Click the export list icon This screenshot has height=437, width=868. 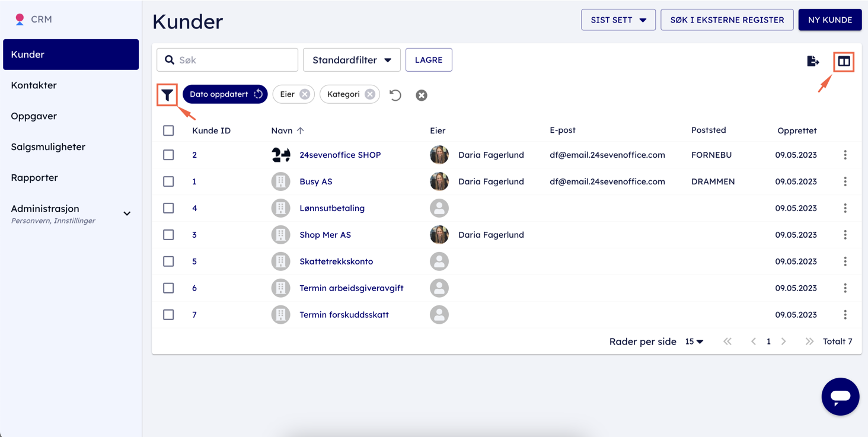(813, 61)
